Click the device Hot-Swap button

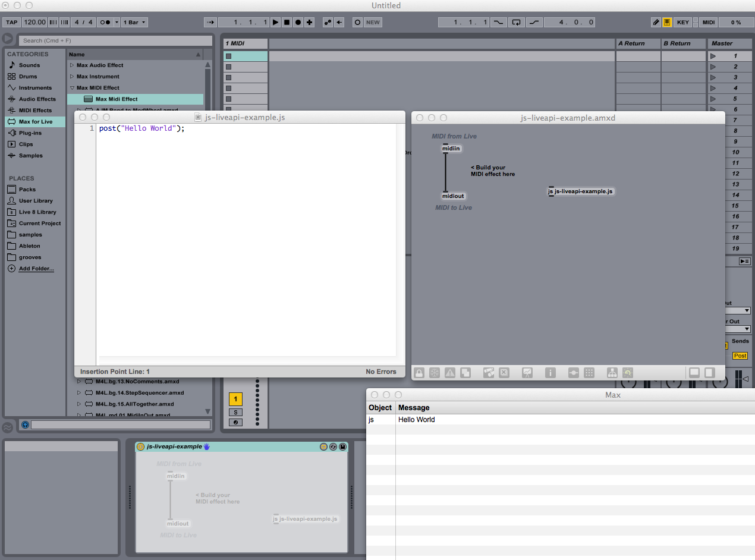click(x=334, y=446)
